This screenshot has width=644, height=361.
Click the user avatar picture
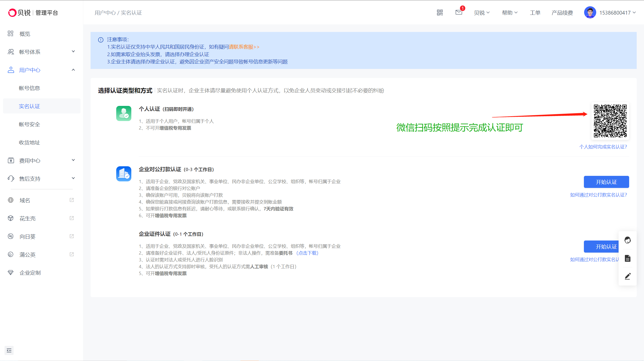point(590,13)
